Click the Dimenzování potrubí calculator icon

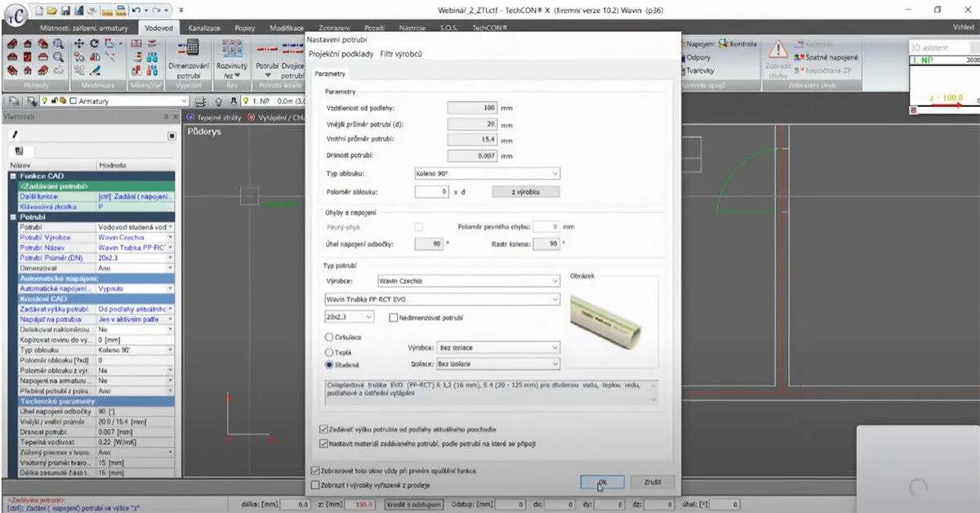coord(189,48)
